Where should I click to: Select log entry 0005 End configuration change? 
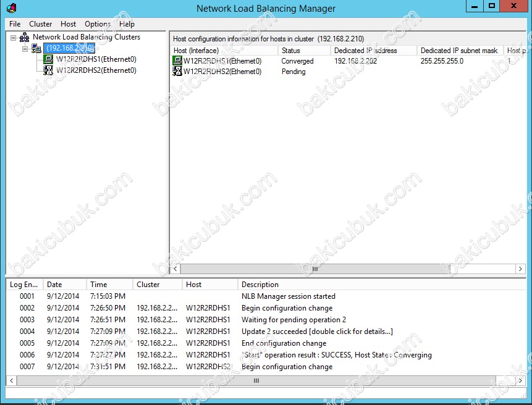click(x=266, y=343)
